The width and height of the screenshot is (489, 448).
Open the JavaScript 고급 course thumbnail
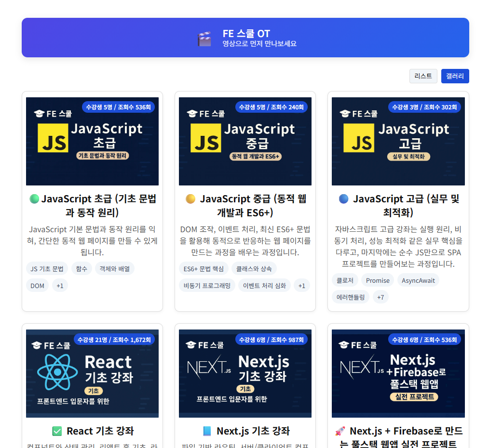click(x=398, y=141)
